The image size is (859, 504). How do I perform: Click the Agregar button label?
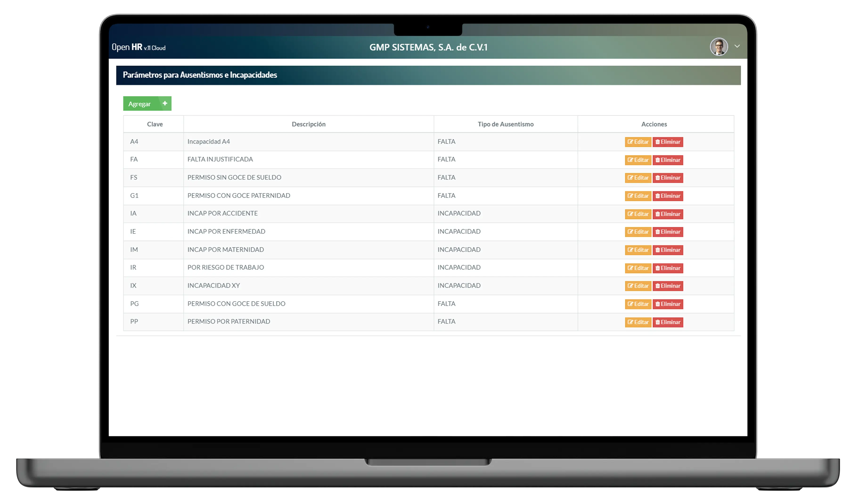tap(139, 104)
